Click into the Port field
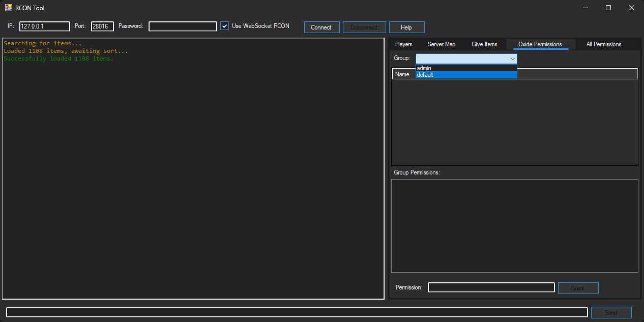The height and width of the screenshot is (322, 644). pyautogui.click(x=102, y=26)
